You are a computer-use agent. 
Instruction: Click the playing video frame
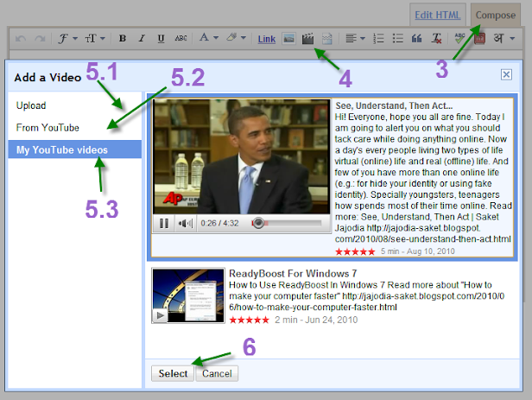pos(241,156)
